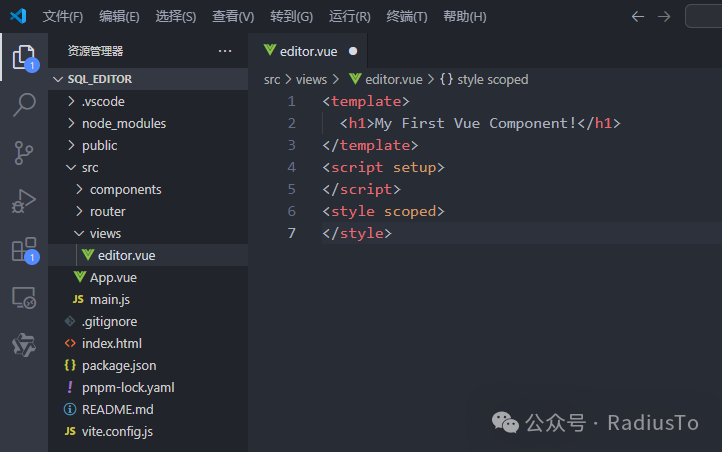
Task: Open the Remote Explorer icon
Action: pos(23,297)
